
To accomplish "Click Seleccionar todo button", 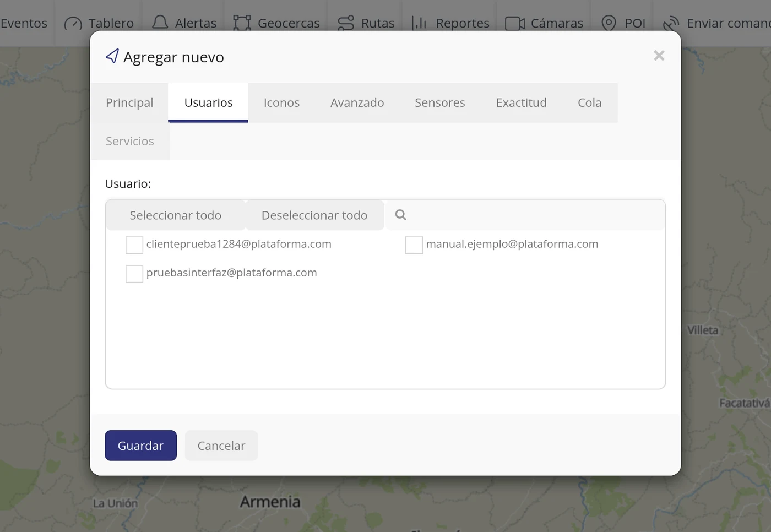I will point(176,215).
